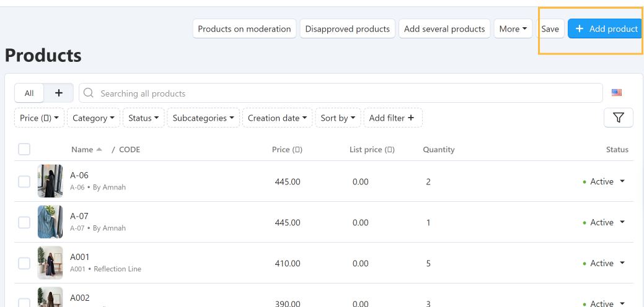Screen dimensions: 644x307
Task: Click By Amnah vendor under A-06
Action: pos(109,188)
